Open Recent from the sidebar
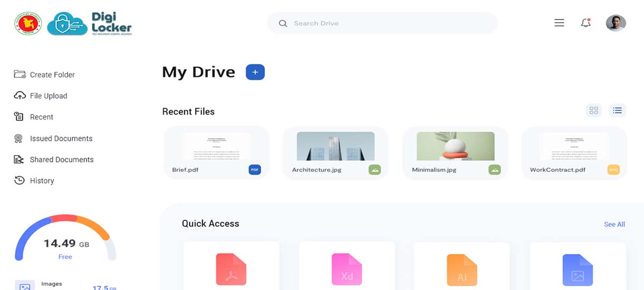Viewport: 644px width, 290px height. pos(42,117)
